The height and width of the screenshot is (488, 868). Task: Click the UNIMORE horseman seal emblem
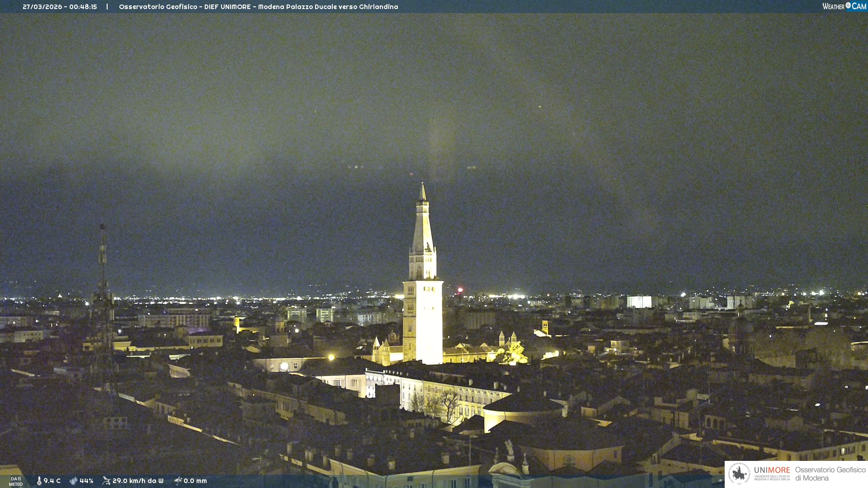click(x=739, y=474)
